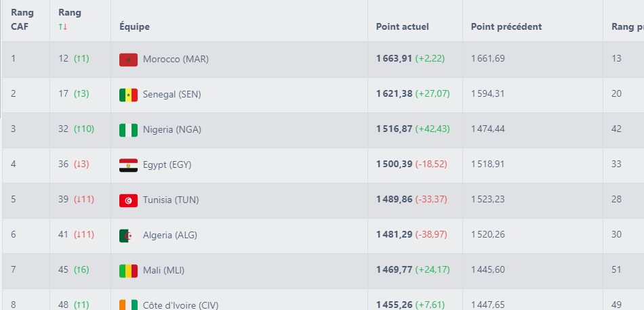Sort by the Point actuel column header
Viewport: 644px width, 310px height.
click(x=402, y=26)
